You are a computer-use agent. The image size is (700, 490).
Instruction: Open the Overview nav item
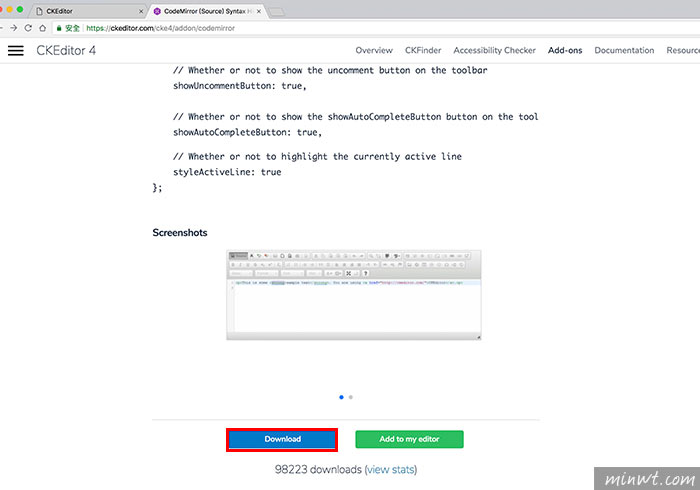click(374, 50)
